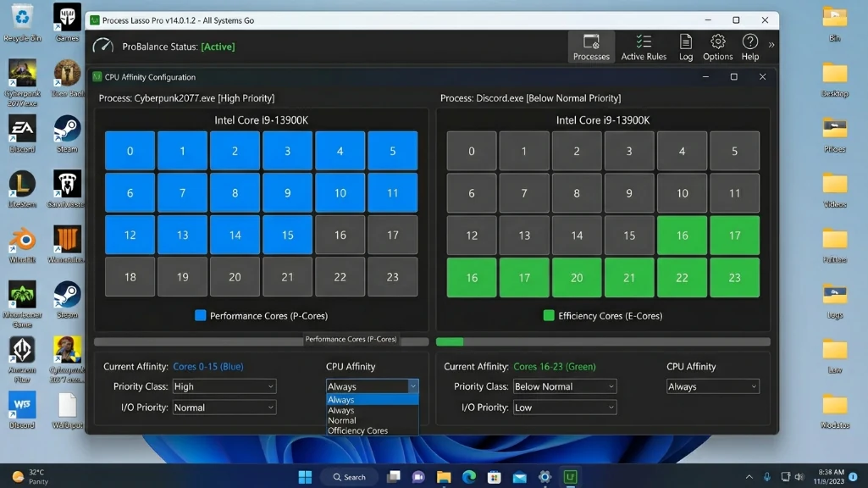Image resolution: width=868 pixels, height=488 pixels.
Task: Disable core 21 for Discord.exe
Action: pos(629,278)
